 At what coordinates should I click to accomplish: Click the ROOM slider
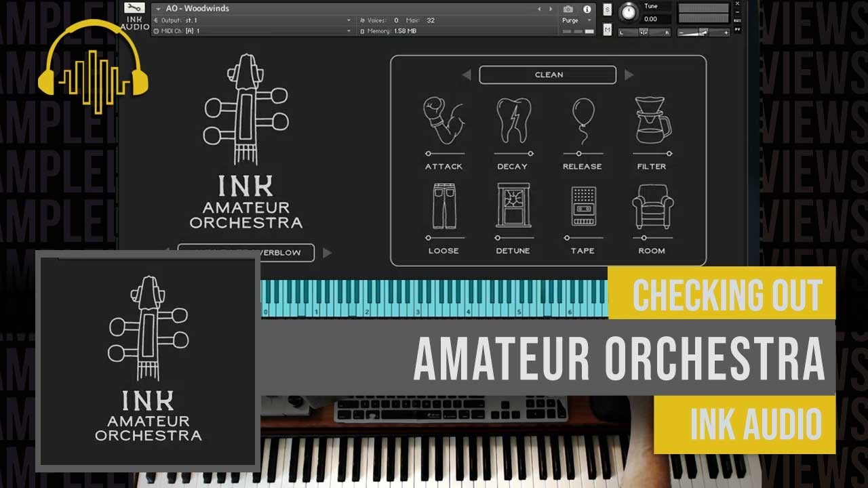652,238
